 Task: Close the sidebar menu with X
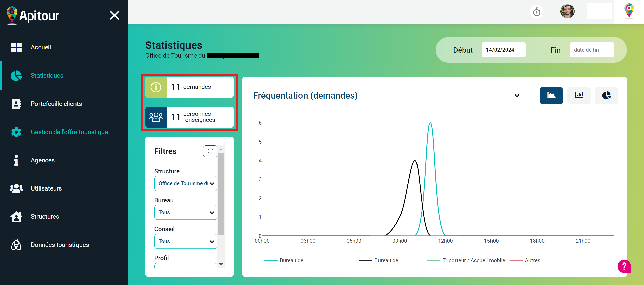pyautogui.click(x=115, y=16)
